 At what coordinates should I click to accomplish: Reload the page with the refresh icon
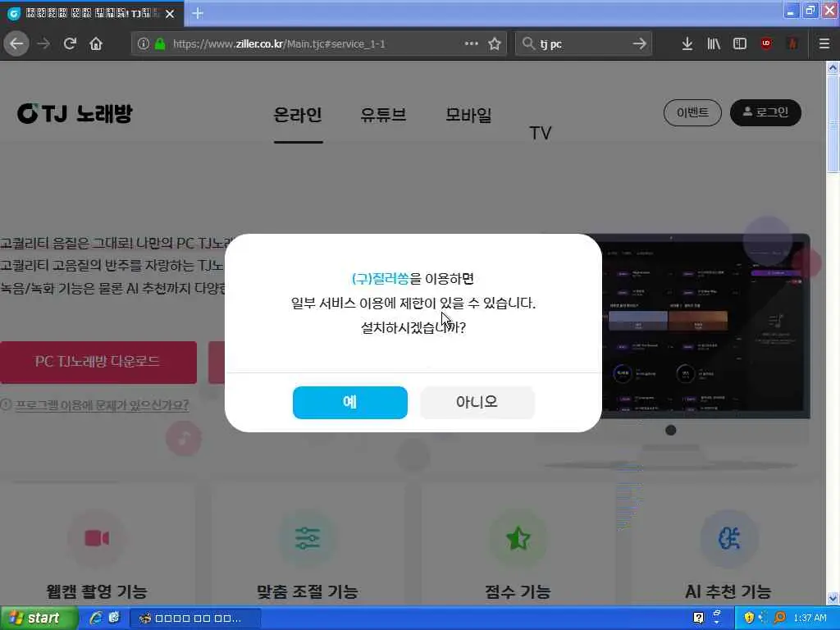click(70, 43)
